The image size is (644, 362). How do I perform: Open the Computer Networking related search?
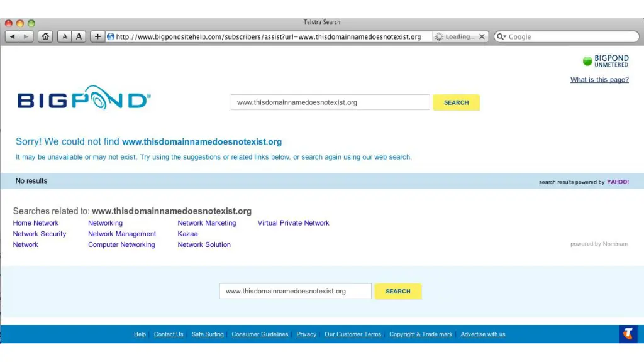click(121, 244)
